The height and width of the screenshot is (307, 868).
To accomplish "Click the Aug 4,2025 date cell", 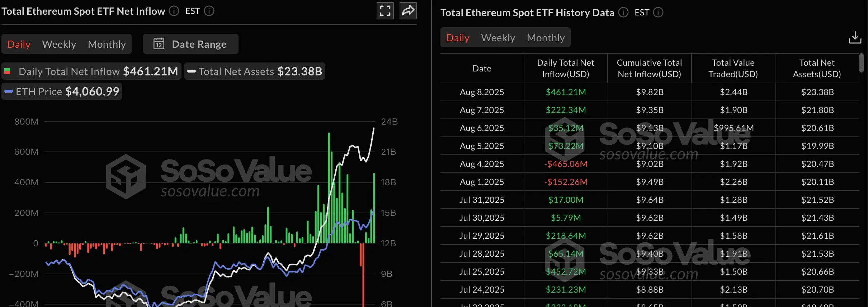I will (x=482, y=164).
